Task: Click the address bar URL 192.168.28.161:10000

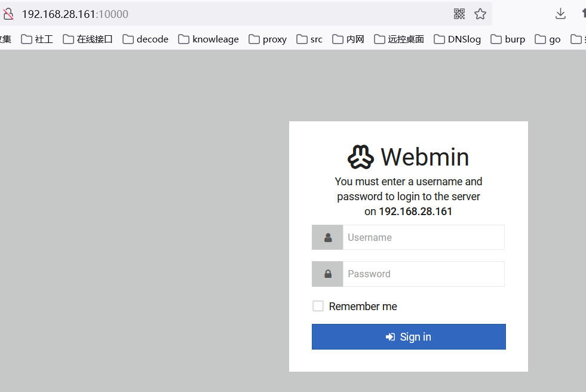Action: (x=75, y=14)
